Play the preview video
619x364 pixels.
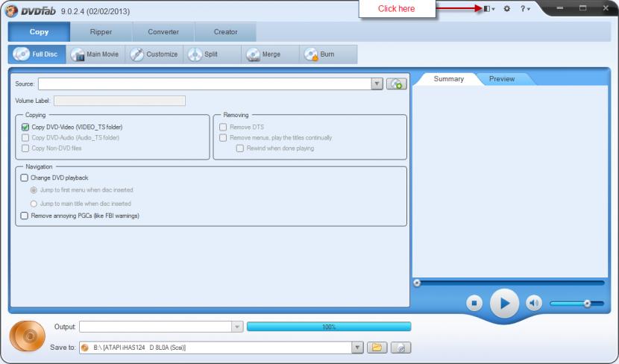point(504,303)
